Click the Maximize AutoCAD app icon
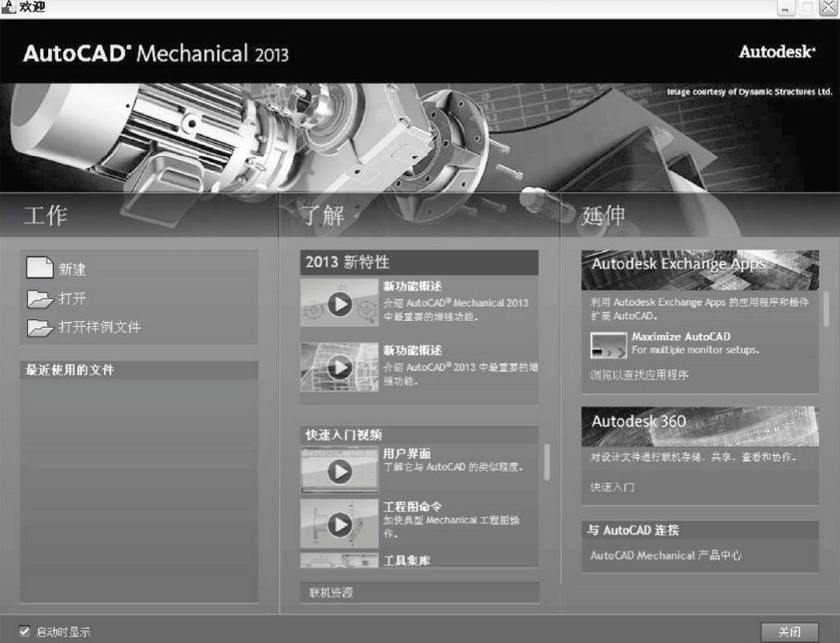The height and width of the screenshot is (643, 840). click(x=609, y=346)
